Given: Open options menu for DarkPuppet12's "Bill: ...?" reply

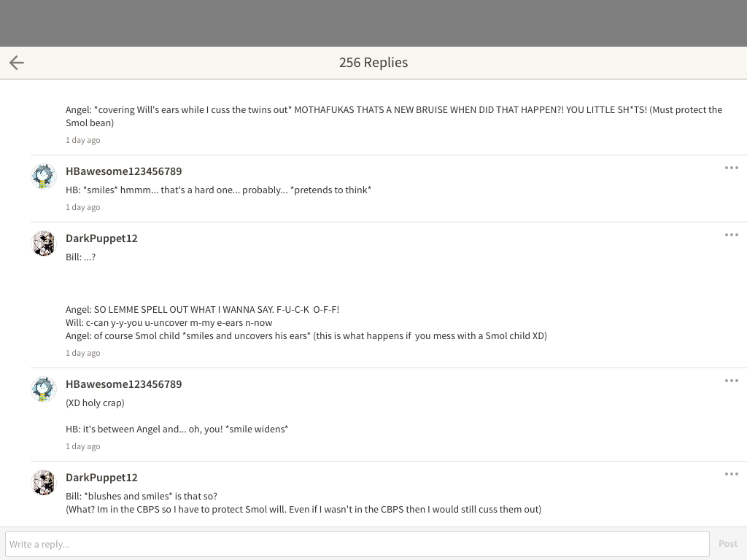Looking at the screenshot, I should click(731, 235).
